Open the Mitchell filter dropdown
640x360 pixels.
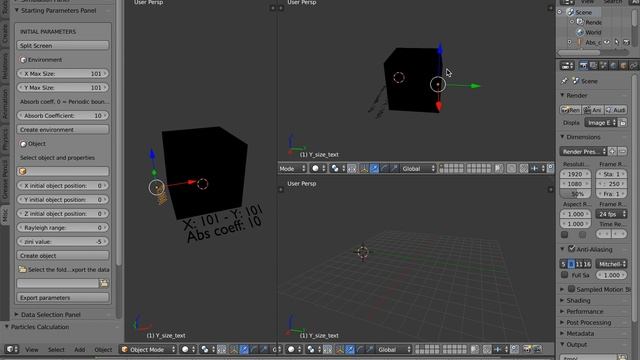click(611, 264)
